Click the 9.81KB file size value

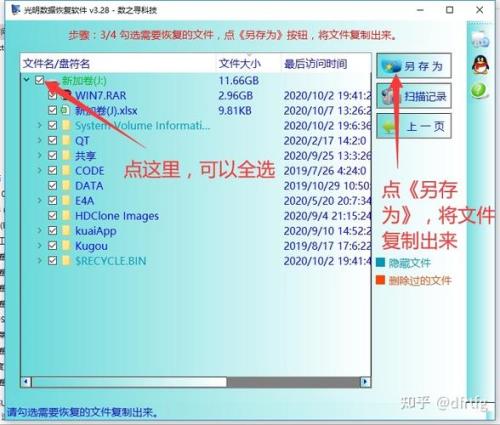click(235, 111)
